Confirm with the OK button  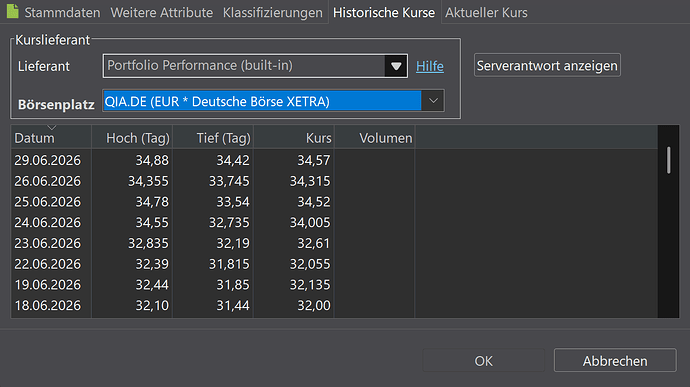[483, 361]
